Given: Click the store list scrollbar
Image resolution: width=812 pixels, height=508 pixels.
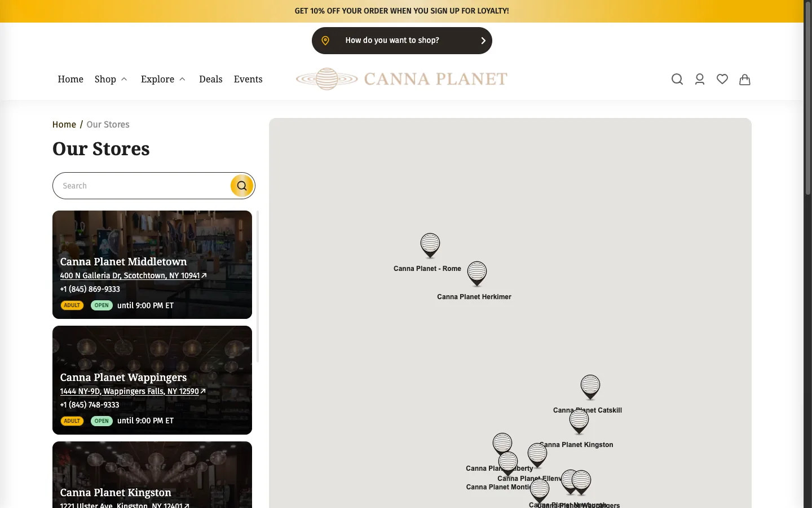Looking at the screenshot, I should click(x=258, y=286).
